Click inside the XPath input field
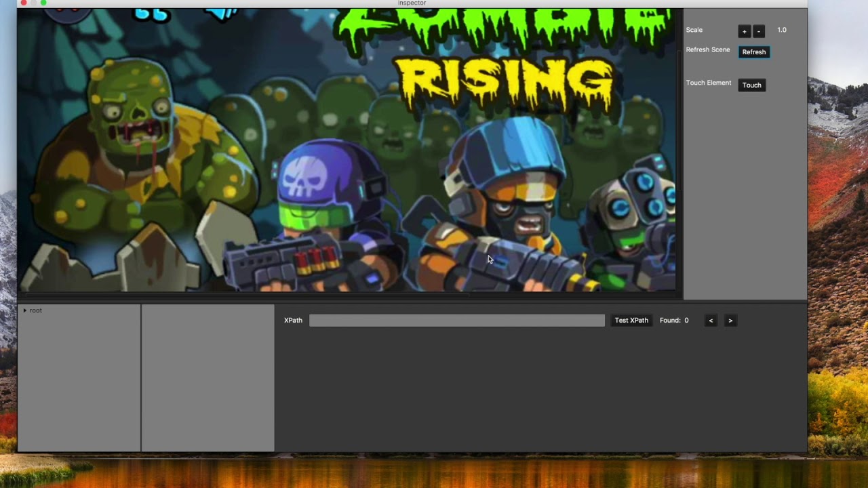Viewport: 868px width, 488px height. coord(456,320)
